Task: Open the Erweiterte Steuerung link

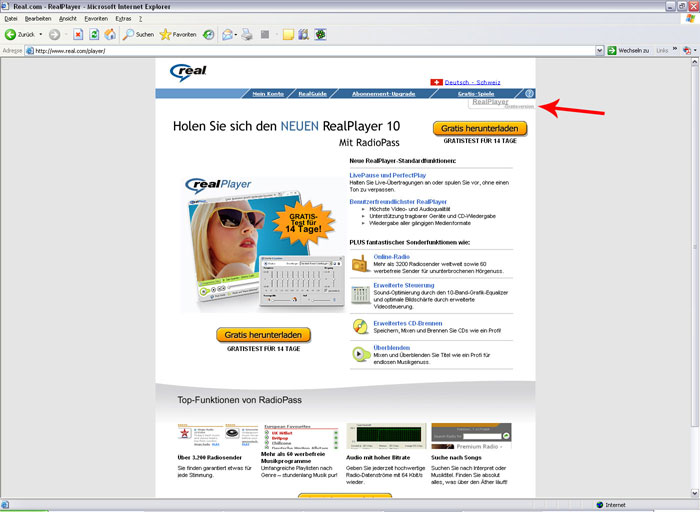Action: [404, 285]
